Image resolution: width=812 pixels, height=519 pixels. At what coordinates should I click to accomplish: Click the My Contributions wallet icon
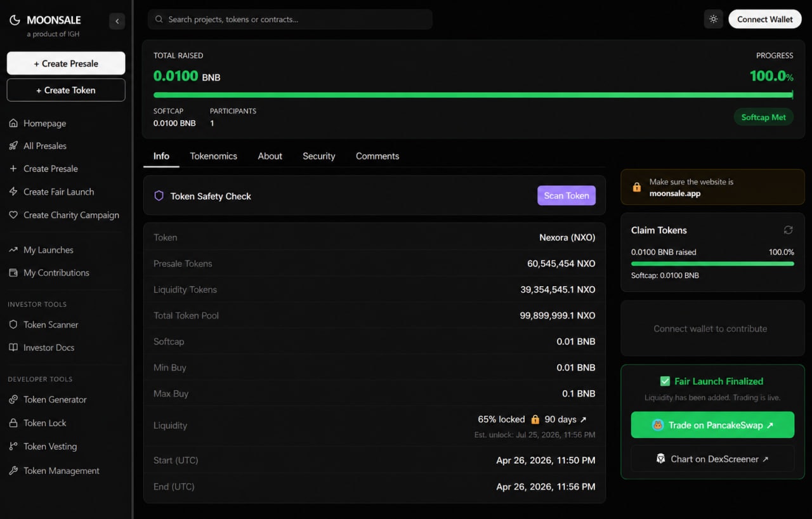(x=13, y=273)
